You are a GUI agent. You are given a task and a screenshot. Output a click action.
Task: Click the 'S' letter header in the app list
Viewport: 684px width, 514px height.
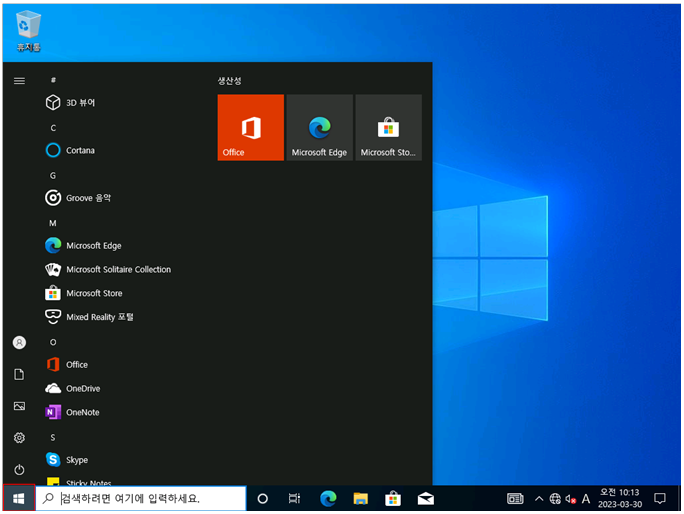point(53,437)
